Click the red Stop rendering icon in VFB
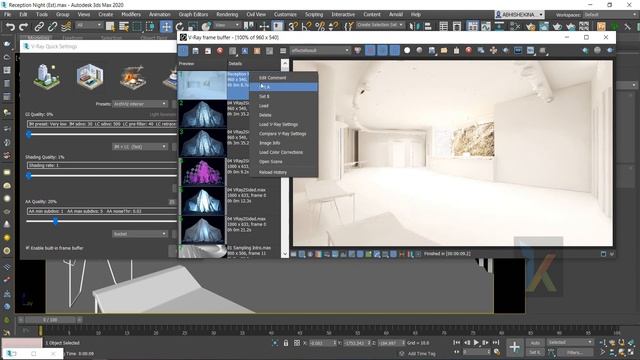Screen dimensions: 640x360 tap(469, 51)
